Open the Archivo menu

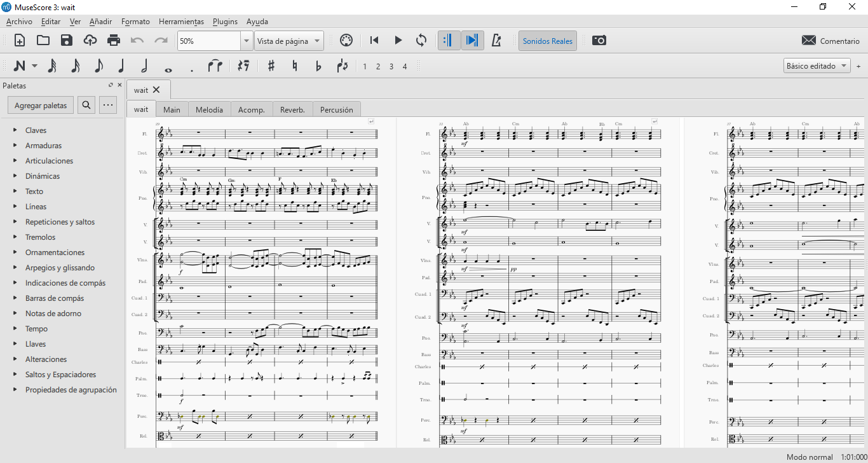(19, 21)
